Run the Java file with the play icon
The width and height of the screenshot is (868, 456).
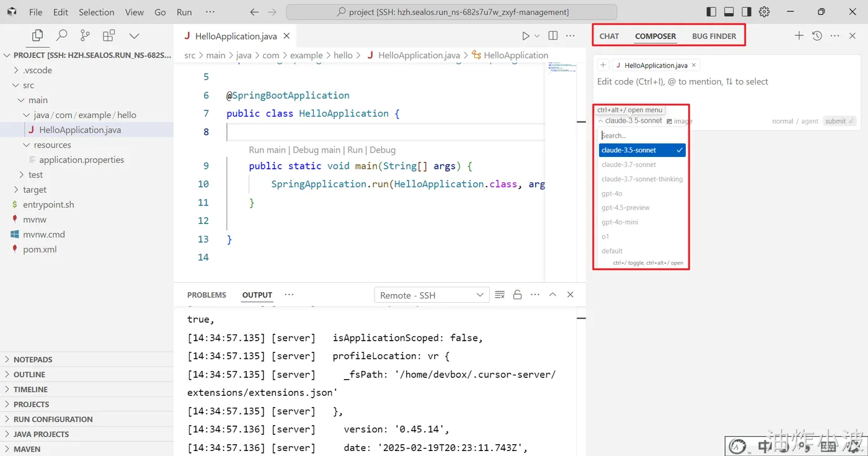click(x=526, y=36)
